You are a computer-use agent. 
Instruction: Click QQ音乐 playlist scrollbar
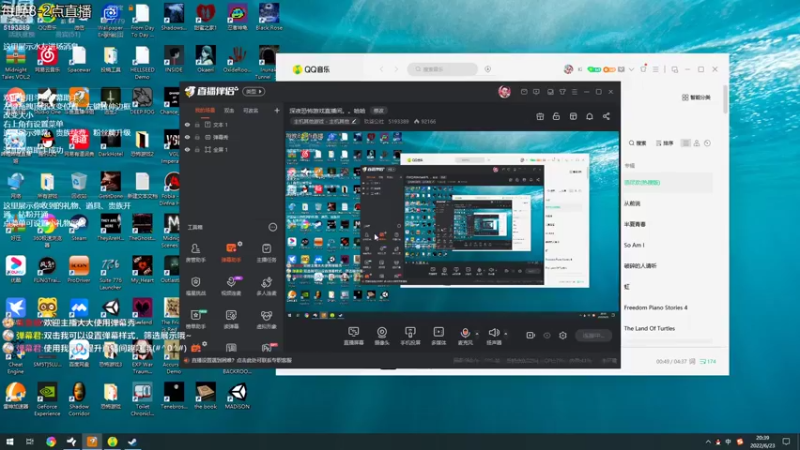(725, 100)
